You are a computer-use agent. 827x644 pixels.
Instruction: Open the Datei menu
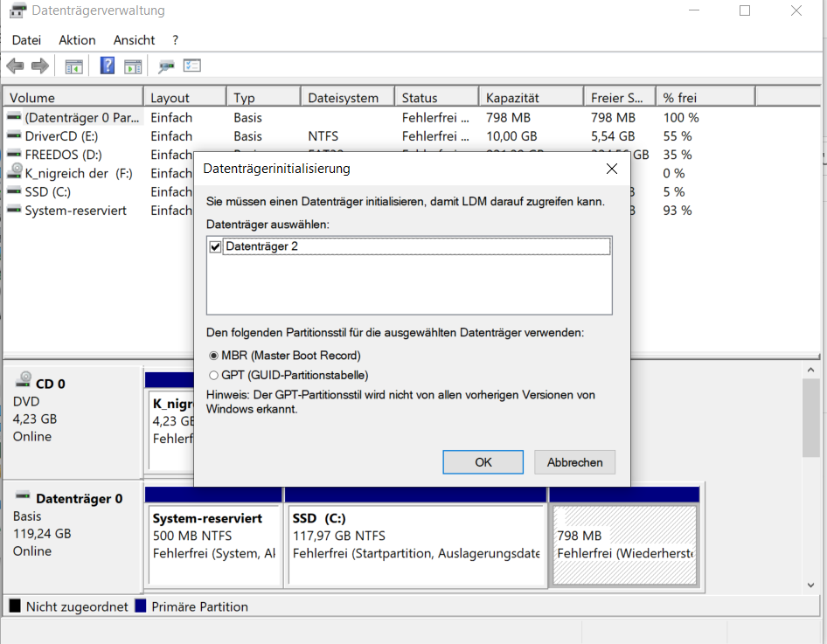pos(26,40)
